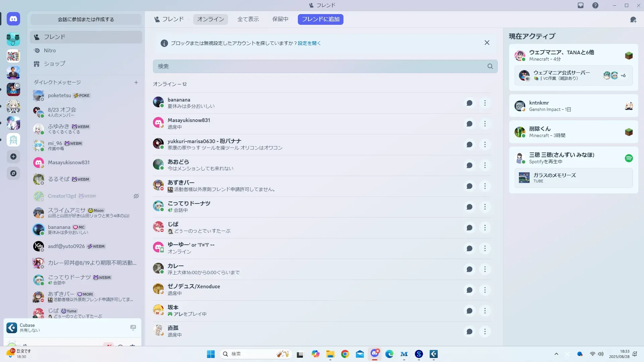Create DM with plus next to ダイレクトメッセージ
This screenshot has height=362, width=644.
pyautogui.click(x=136, y=82)
